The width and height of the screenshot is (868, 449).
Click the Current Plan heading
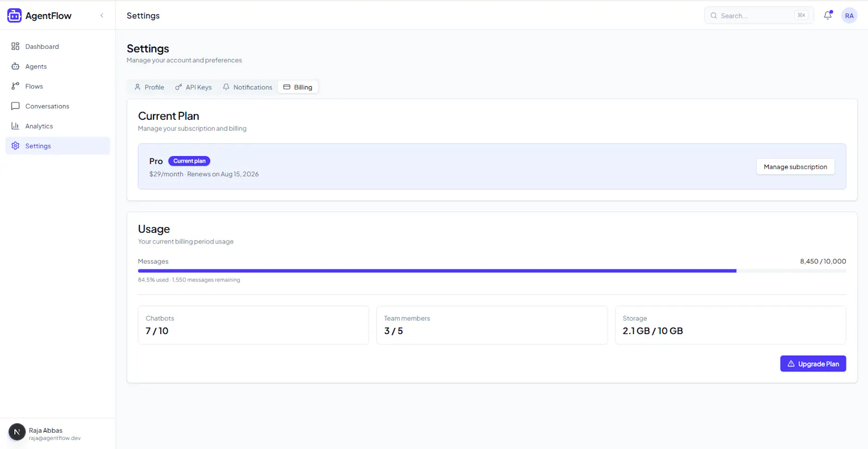click(x=169, y=116)
